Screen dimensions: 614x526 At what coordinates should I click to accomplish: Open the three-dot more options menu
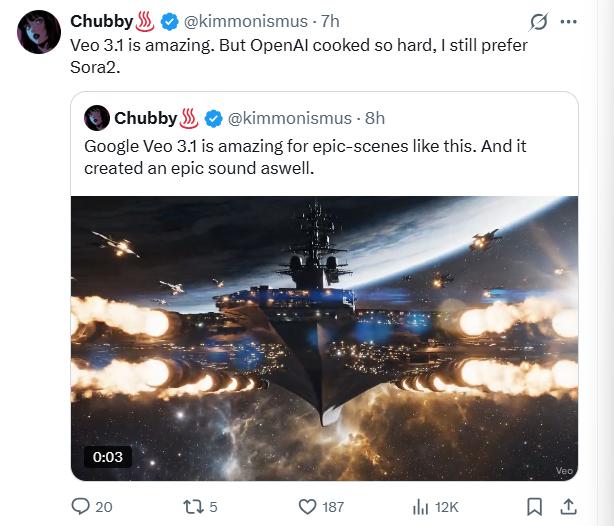click(569, 21)
